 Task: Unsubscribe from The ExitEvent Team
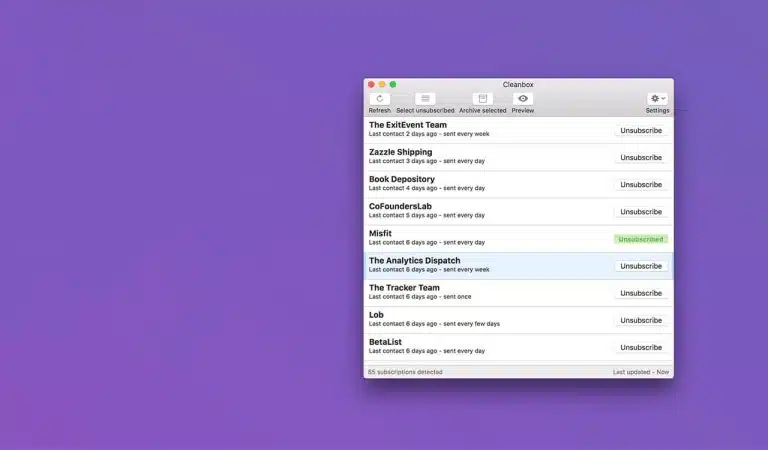[x=641, y=131]
